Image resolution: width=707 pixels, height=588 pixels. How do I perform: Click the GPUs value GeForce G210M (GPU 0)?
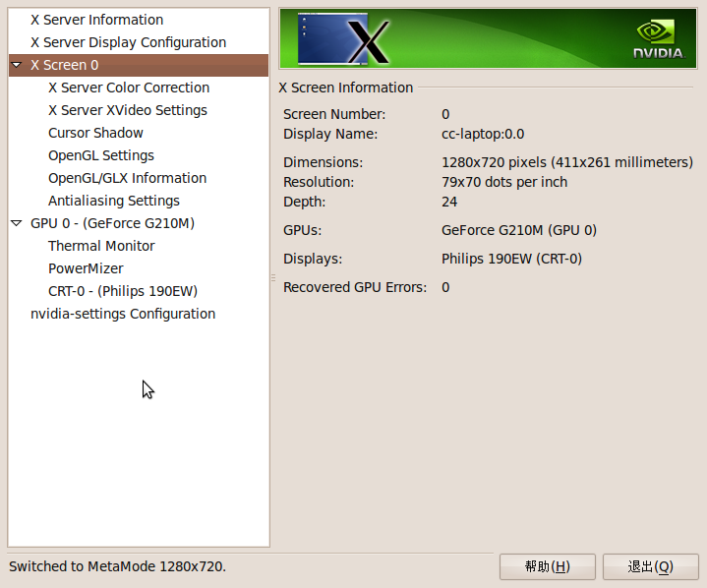(x=519, y=230)
